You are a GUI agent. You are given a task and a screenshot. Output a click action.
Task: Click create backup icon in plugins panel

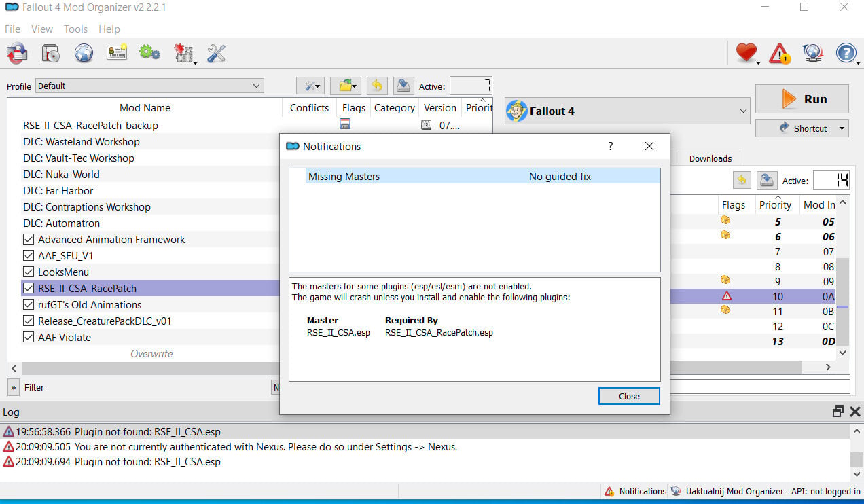[767, 180]
